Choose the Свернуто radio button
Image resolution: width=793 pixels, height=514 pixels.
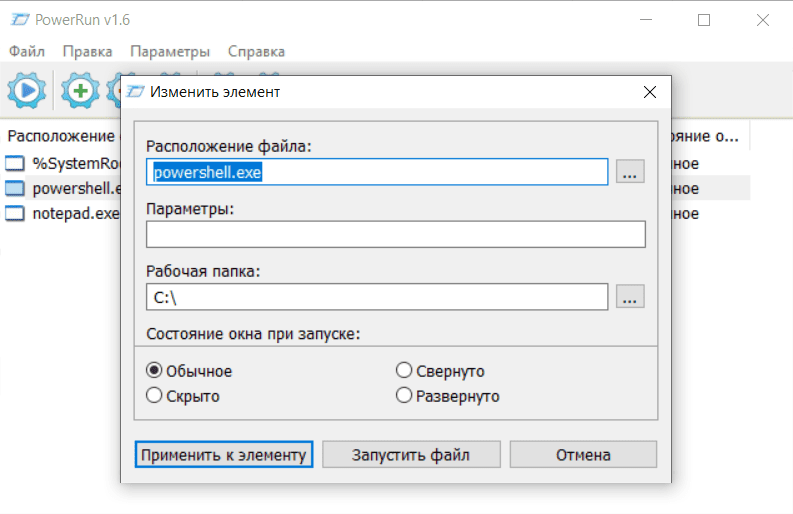[x=404, y=371]
